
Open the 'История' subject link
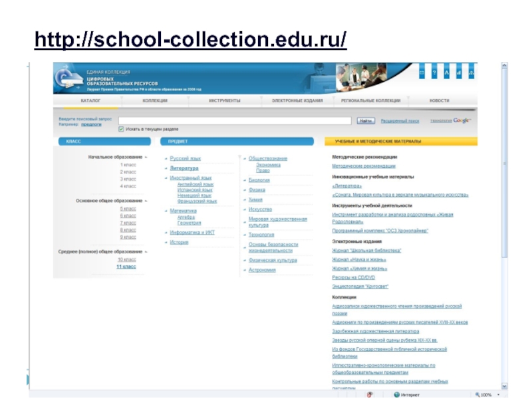click(x=179, y=242)
